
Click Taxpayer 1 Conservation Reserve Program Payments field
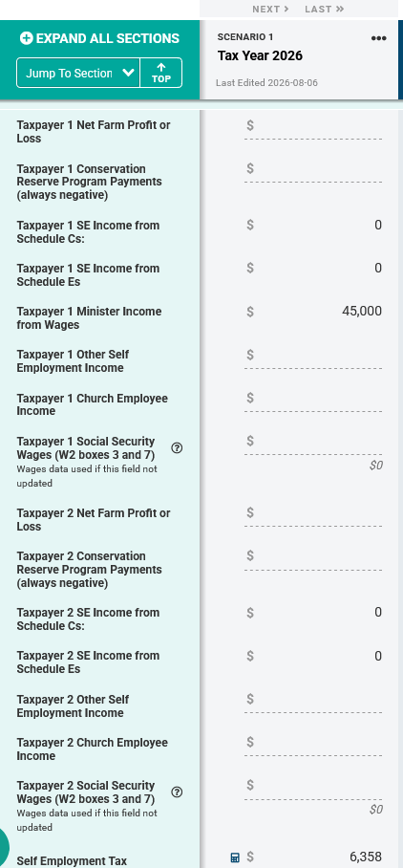314,171
